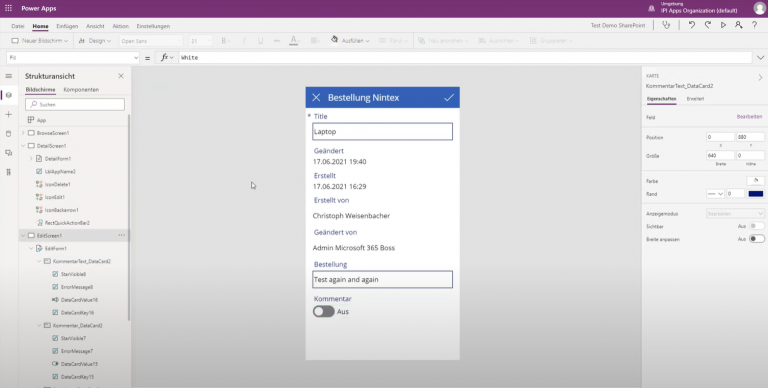The width and height of the screenshot is (768, 388).
Task: Open the Rand border style dropdown
Action: click(715, 194)
